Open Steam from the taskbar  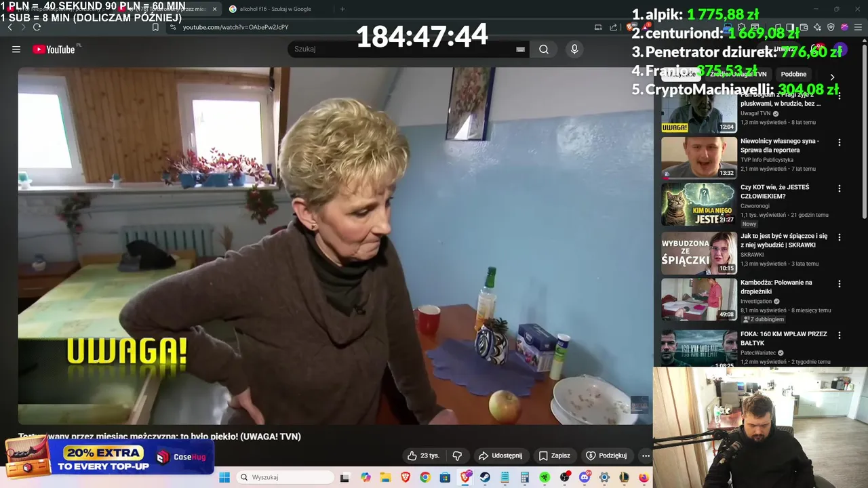(486, 478)
